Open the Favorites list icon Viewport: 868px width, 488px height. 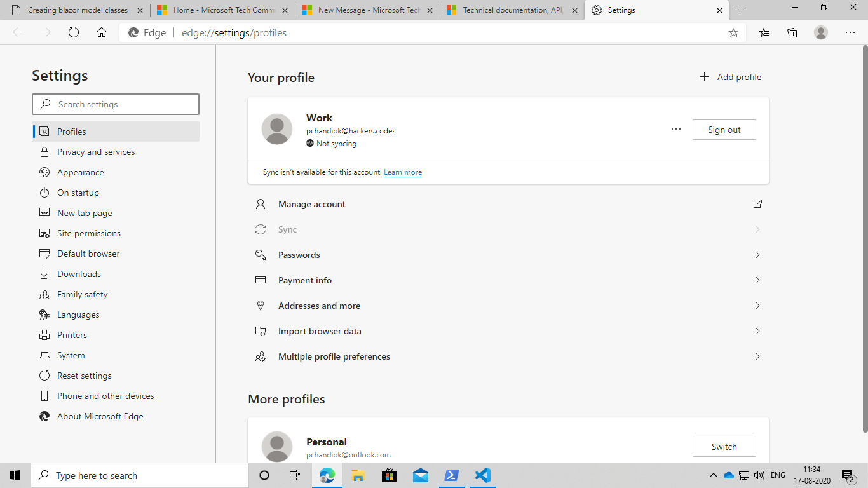(764, 32)
